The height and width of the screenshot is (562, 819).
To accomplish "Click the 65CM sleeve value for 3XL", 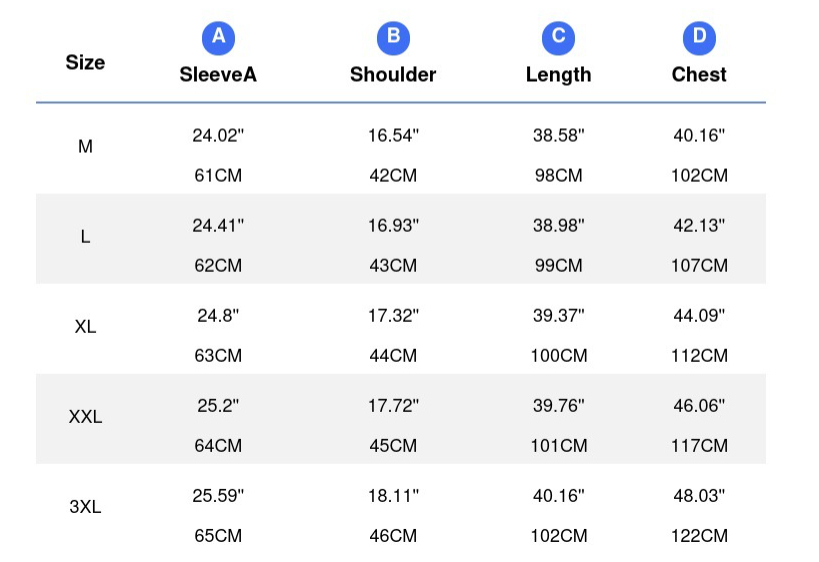I will tap(218, 535).
